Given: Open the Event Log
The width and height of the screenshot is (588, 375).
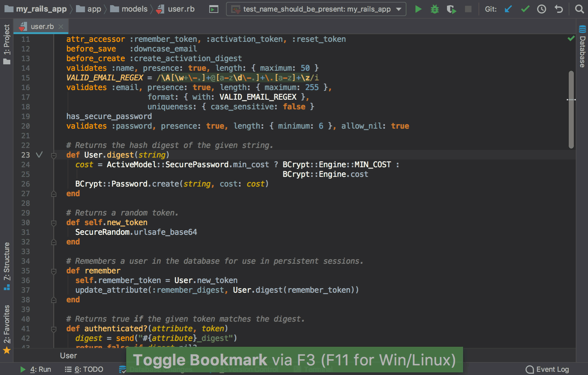Looking at the screenshot, I should [547, 369].
